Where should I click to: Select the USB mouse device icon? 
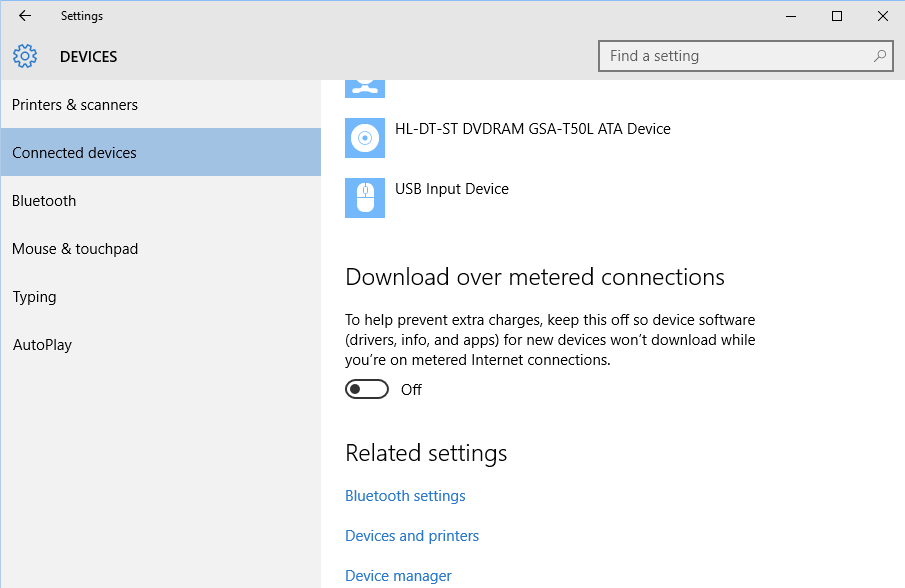point(365,198)
